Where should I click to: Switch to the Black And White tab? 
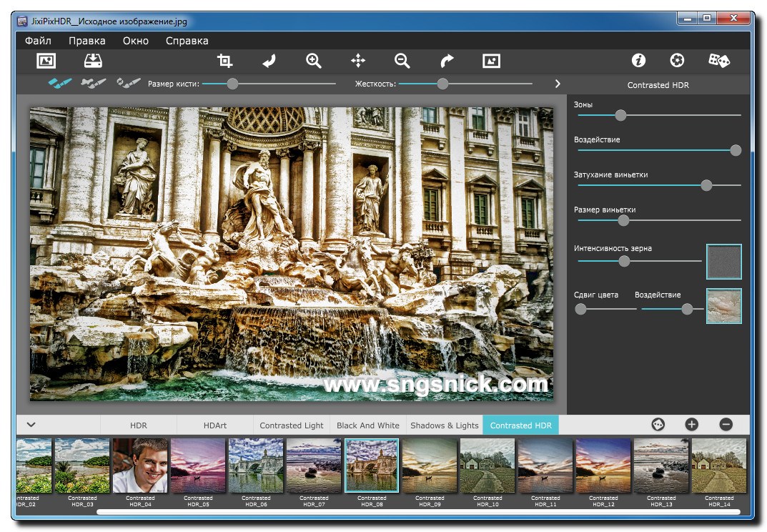click(x=368, y=425)
